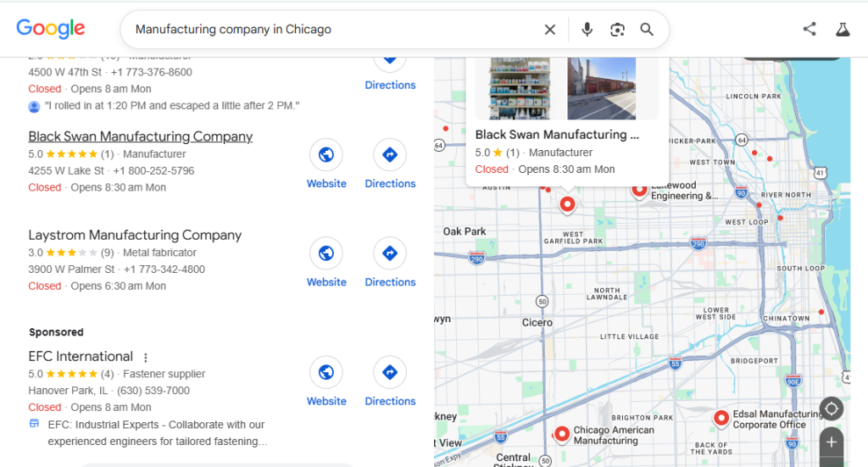Click Directions link for 4500 W 47th St listing
This screenshot has width=868, height=467.
click(x=390, y=86)
